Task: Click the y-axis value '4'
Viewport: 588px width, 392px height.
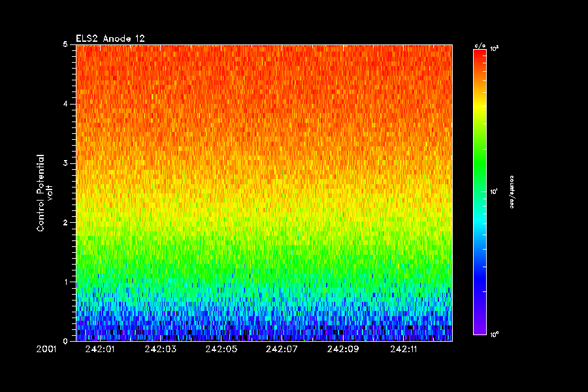Action: click(65, 104)
